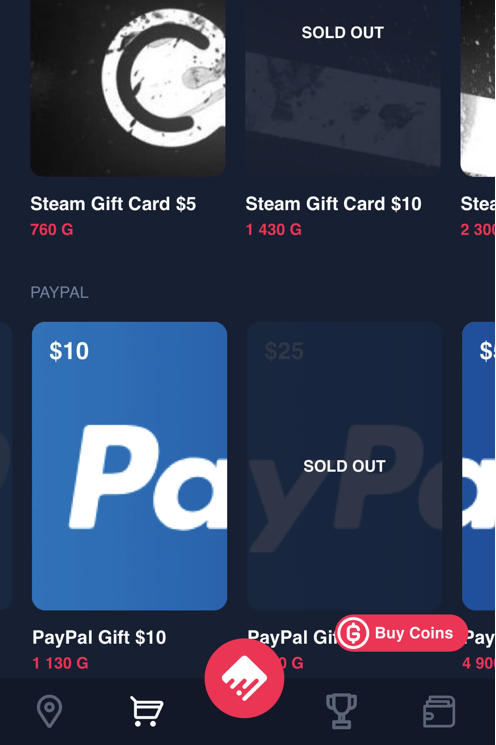Open the map location pin tab
Screen dimensions: 496x745
click(x=49, y=711)
